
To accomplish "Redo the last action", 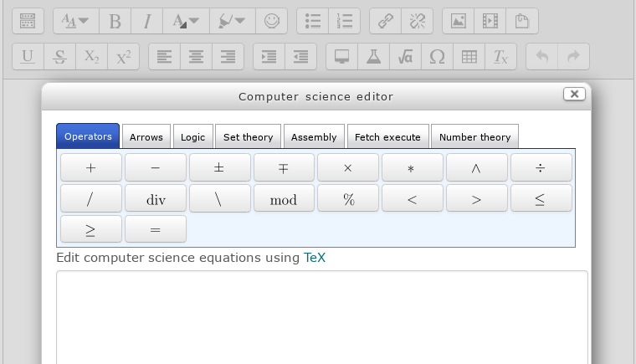I will (x=573, y=56).
